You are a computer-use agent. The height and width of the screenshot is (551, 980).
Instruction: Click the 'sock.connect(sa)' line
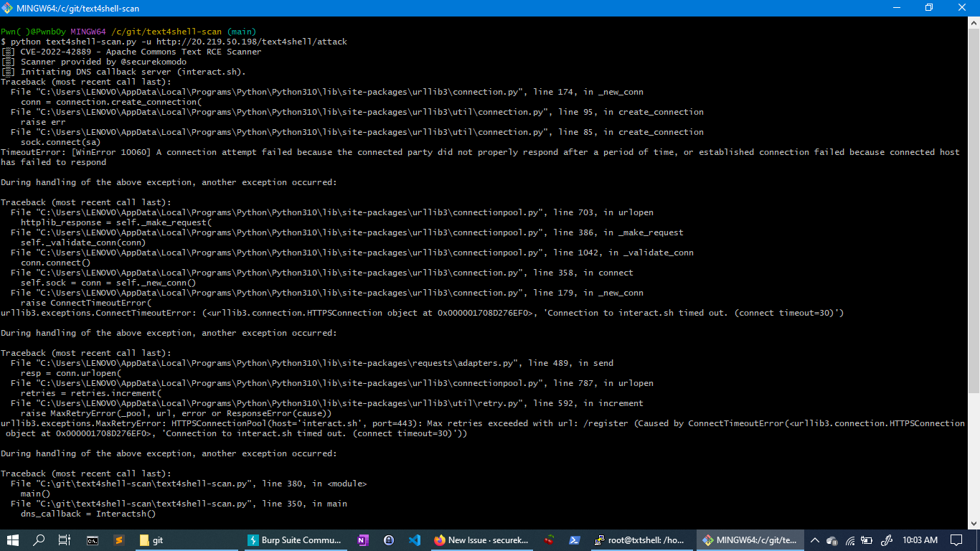[x=60, y=142]
